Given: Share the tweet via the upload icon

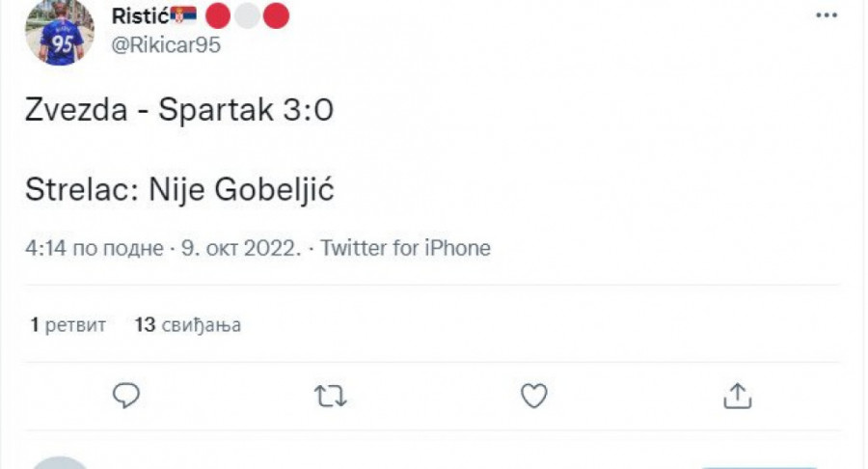Looking at the screenshot, I should (737, 395).
